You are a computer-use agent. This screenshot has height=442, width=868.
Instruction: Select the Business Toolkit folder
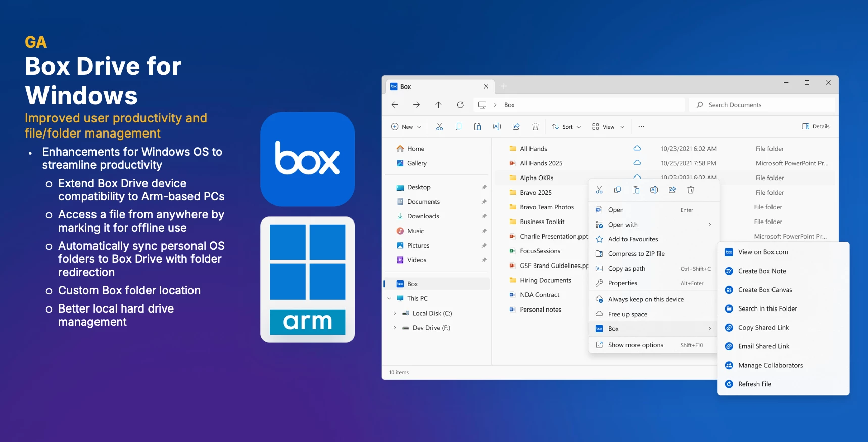(542, 222)
